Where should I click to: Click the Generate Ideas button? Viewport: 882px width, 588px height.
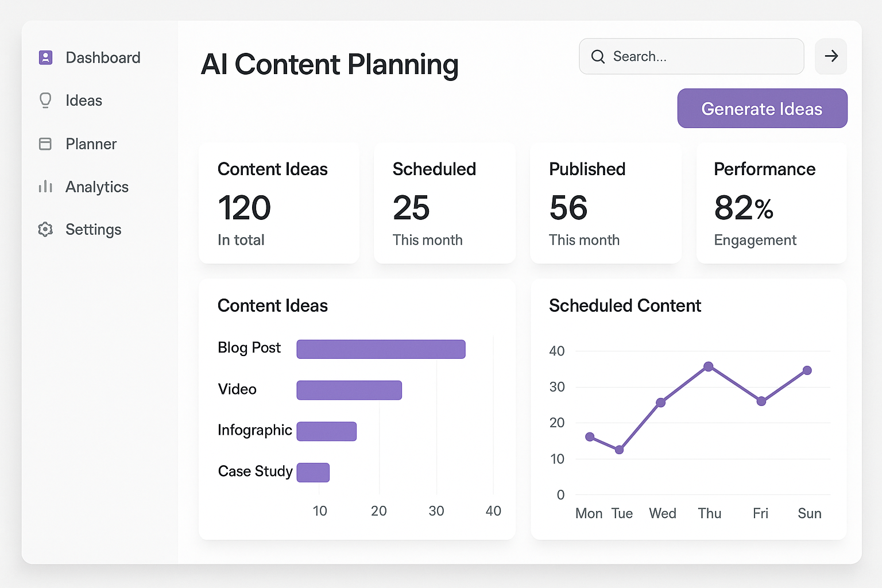(x=762, y=108)
